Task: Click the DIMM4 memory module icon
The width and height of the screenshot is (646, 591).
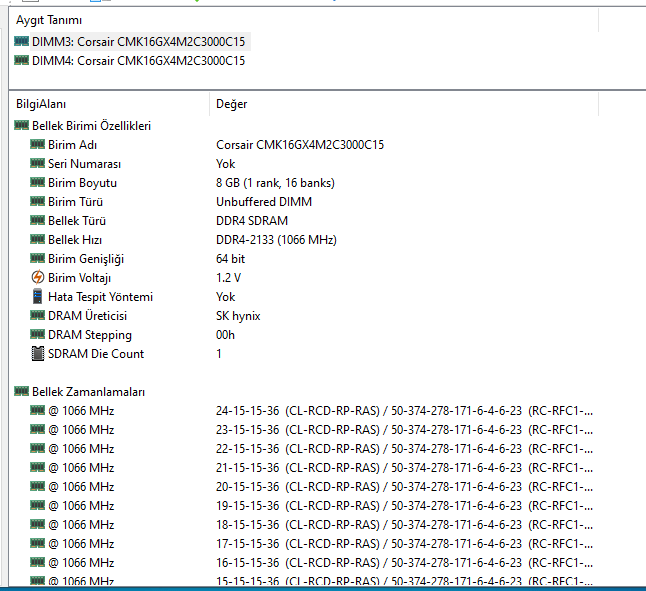Action: pyautogui.click(x=21, y=60)
